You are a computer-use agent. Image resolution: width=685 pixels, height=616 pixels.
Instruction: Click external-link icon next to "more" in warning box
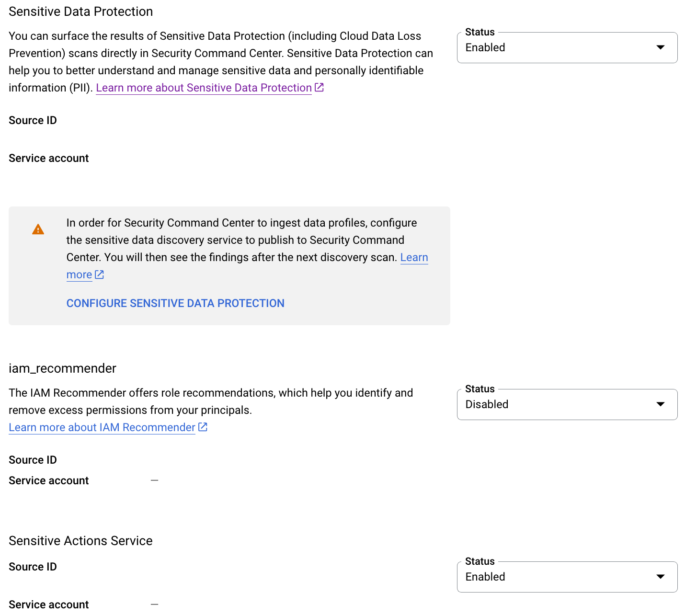(x=99, y=274)
